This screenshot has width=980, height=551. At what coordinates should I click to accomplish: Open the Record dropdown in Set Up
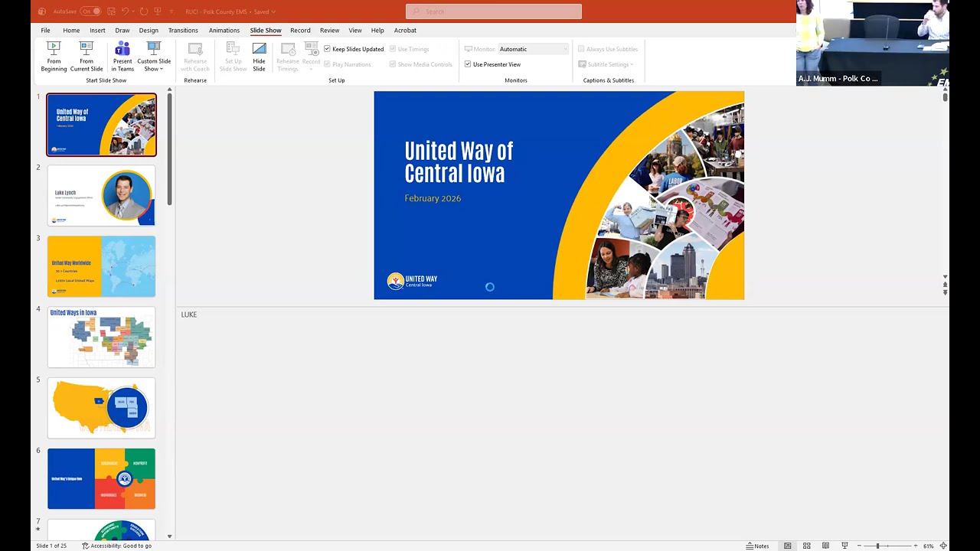[x=311, y=57]
